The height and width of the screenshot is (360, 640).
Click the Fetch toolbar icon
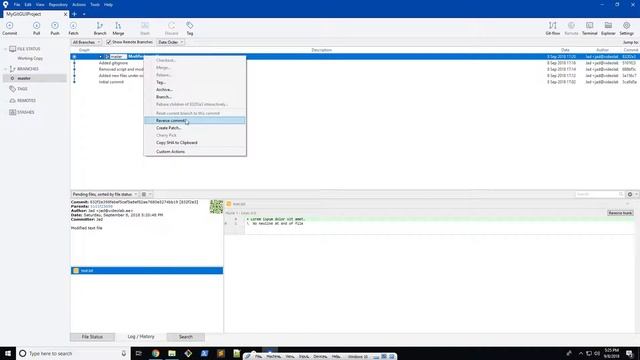[x=73, y=28]
